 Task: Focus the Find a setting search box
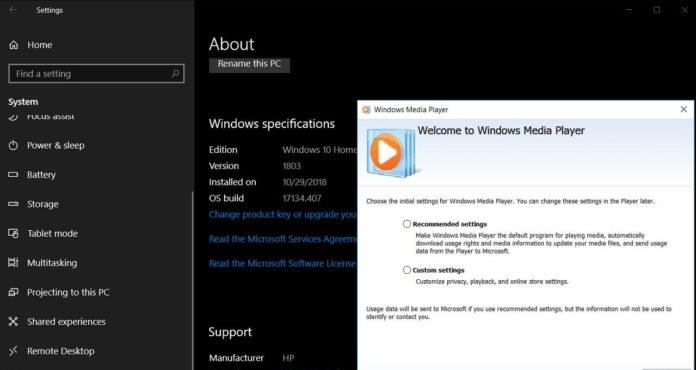pos(96,74)
